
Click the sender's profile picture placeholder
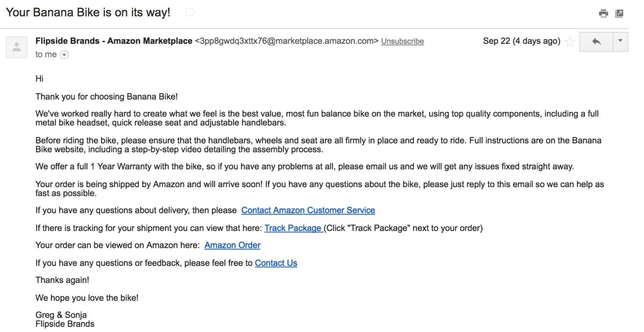pyautogui.click(x=16, y=46)
